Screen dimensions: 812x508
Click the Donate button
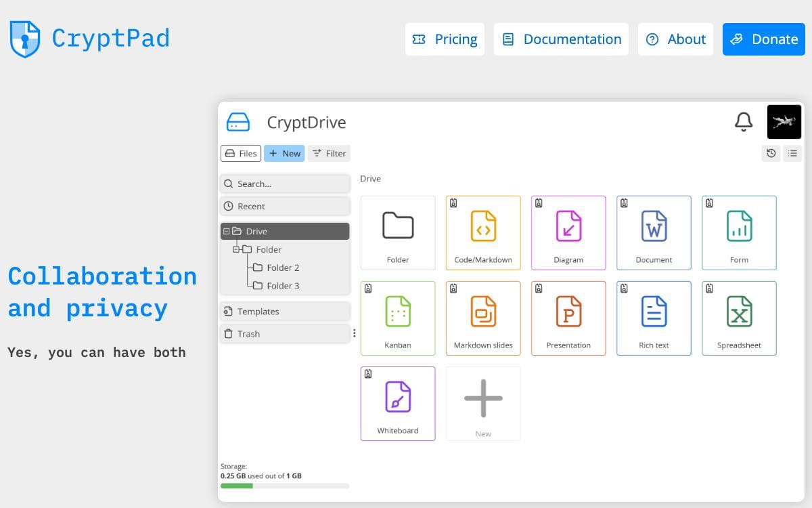[x=764, y=39]
